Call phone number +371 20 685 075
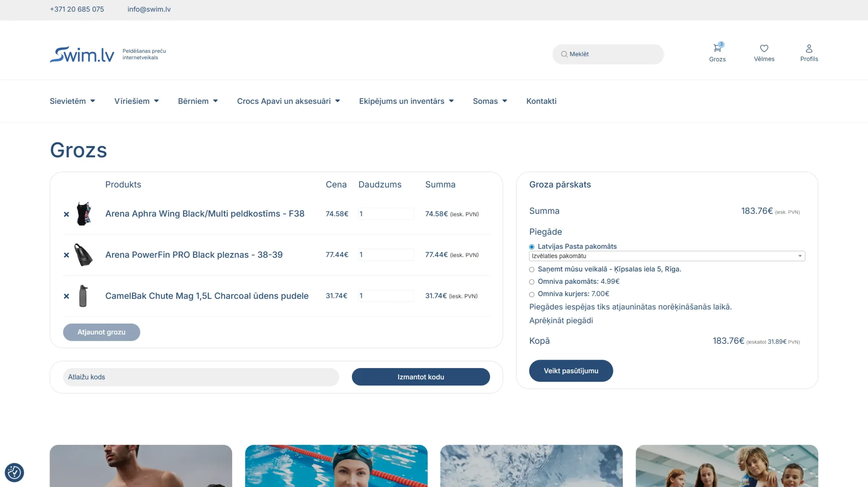Image resolution: width=868 pixels, height=487 pixels. click(x=77, y=9)
